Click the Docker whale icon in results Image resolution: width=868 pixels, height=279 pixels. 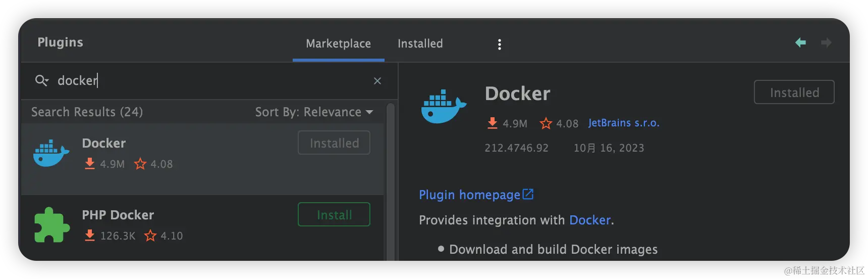(51, 154)
